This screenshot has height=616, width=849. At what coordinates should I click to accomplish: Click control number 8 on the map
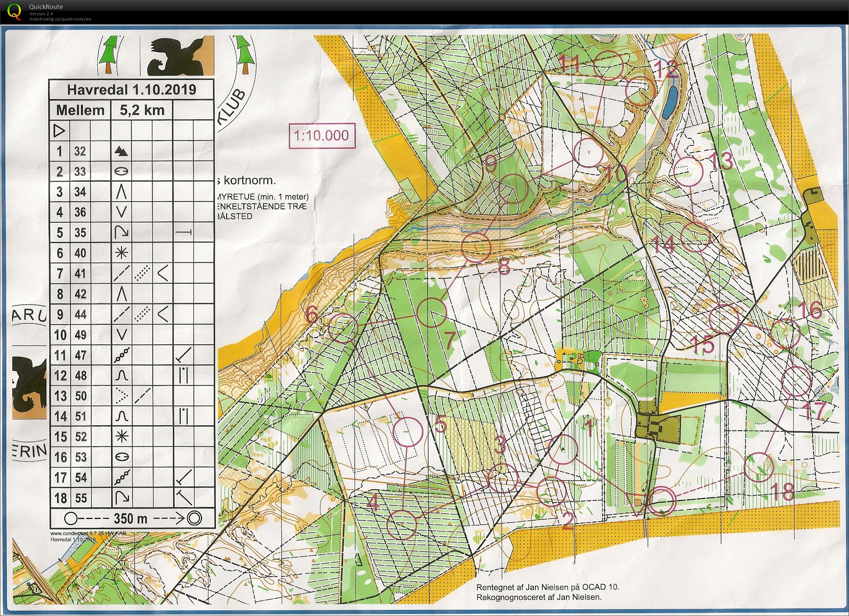(504, 267)
